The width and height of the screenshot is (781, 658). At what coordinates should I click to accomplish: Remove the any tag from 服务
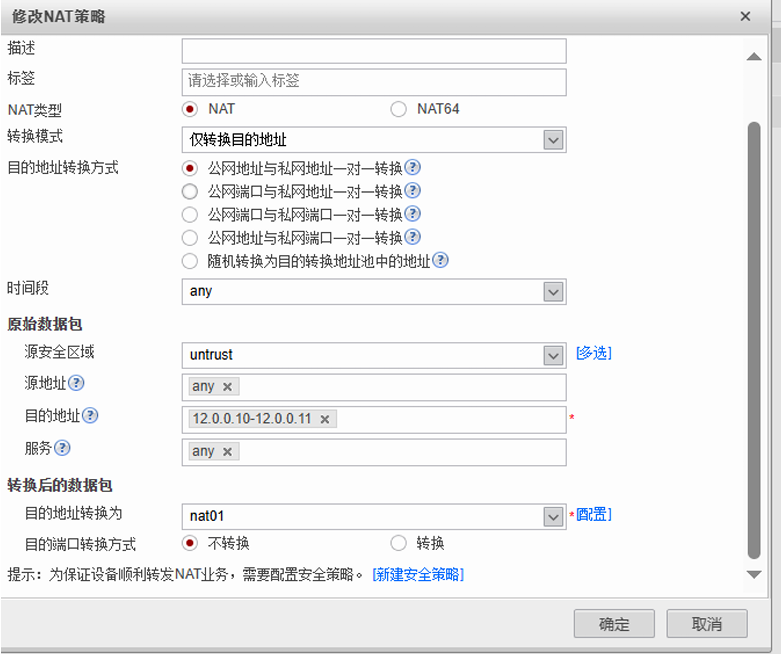coord(228,452)
